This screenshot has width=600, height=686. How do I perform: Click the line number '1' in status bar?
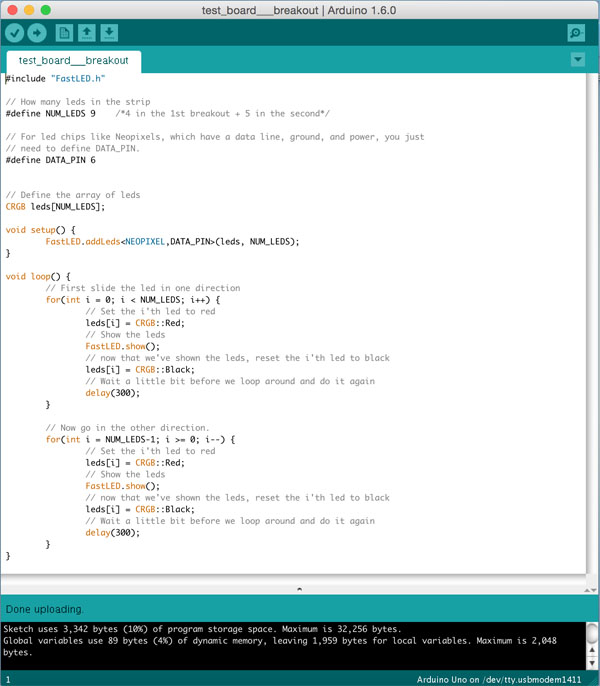tap(8, 680)
